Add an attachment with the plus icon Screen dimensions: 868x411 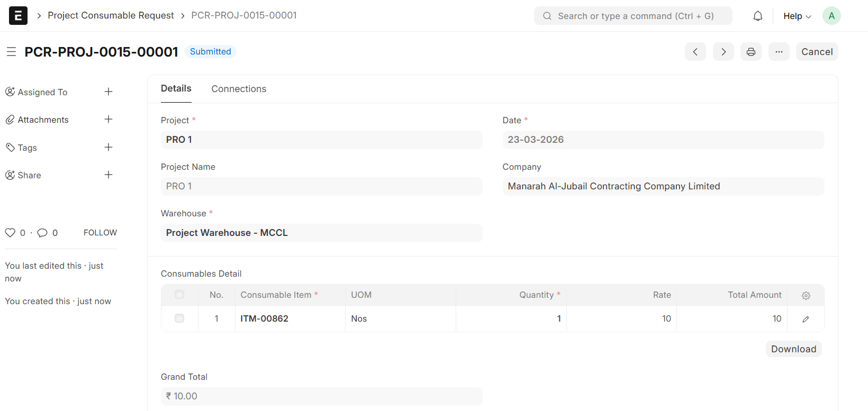[x=108, y=120]
